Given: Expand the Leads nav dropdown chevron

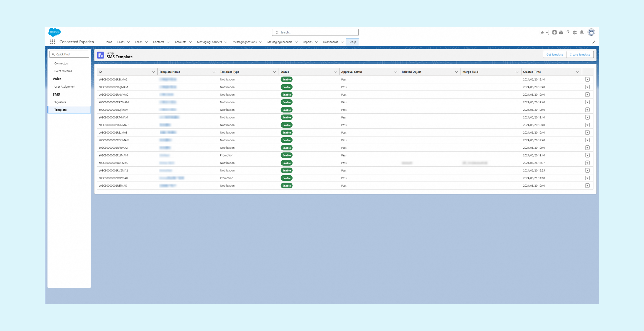Looking at the screenshot, I should [x=146, y=42].
